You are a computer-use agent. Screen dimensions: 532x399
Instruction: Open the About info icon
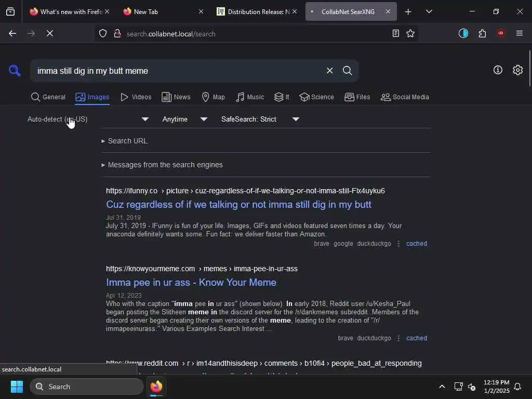point(498,70)
